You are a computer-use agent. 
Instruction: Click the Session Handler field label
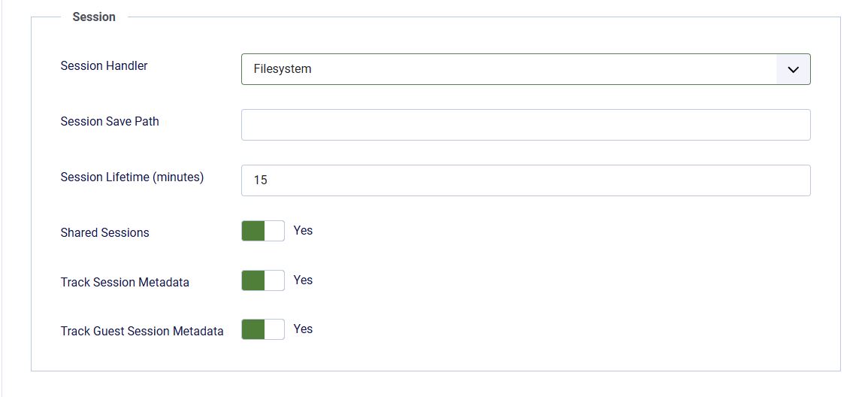point(104,66)
